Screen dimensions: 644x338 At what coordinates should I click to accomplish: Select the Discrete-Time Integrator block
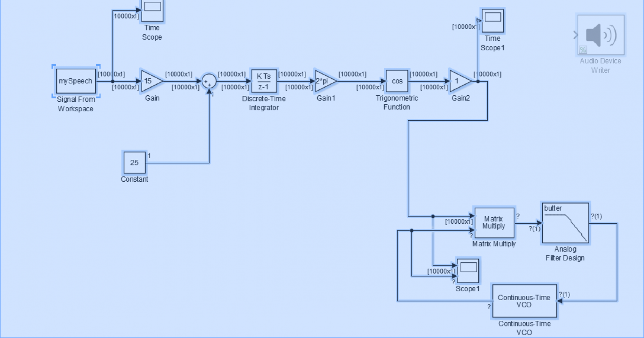click(x=264, y=81)
